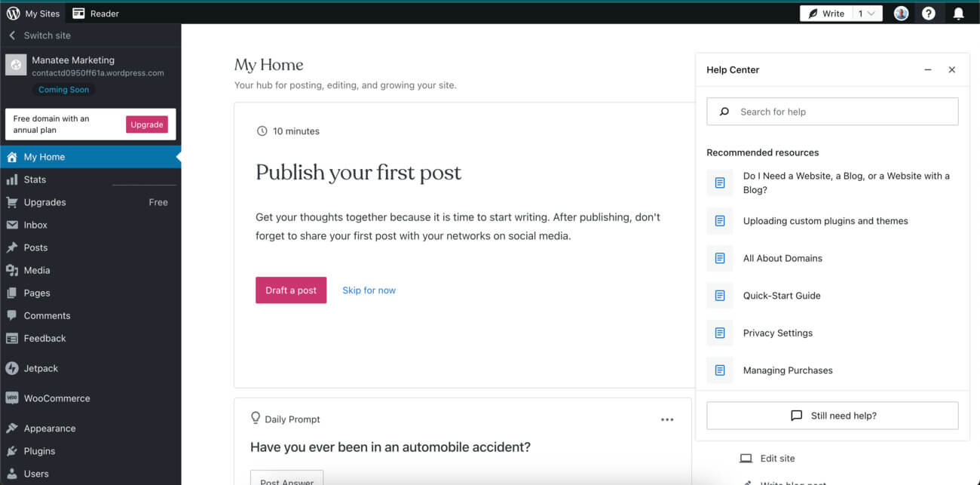This screenshot has width=980, height=485.
Task: Click the Media library icon
Action: click(x=12, y=270)
